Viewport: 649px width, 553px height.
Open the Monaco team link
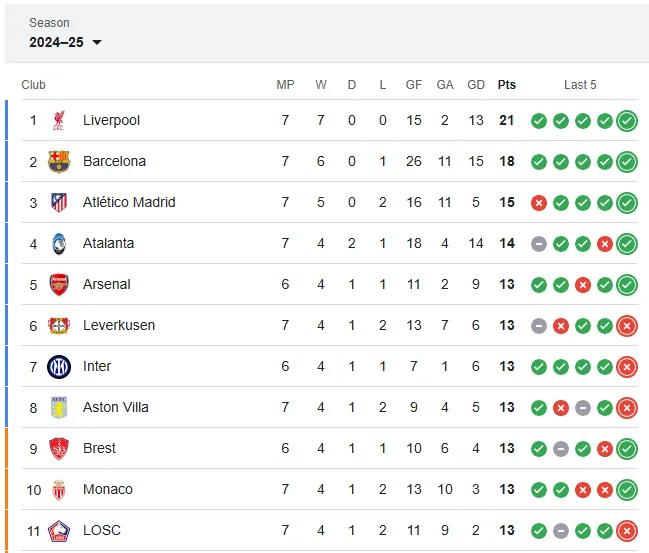tap(108, 489)
